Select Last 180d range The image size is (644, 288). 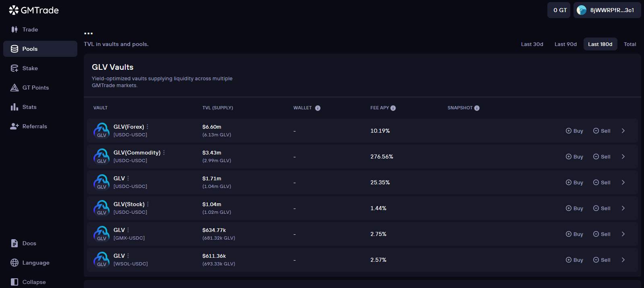600,44
